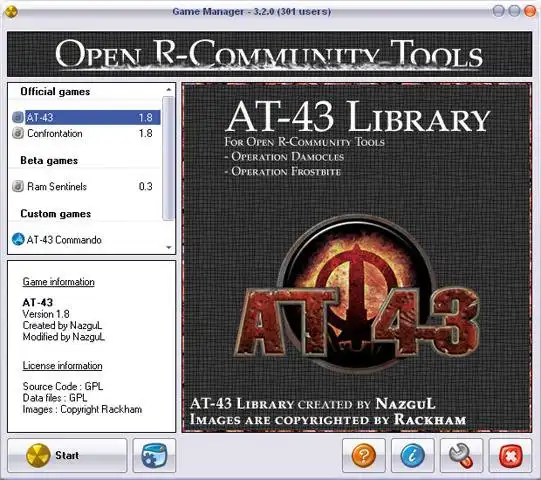
Task: Click the Source Code : GPL text
Action: click(63, 386)
